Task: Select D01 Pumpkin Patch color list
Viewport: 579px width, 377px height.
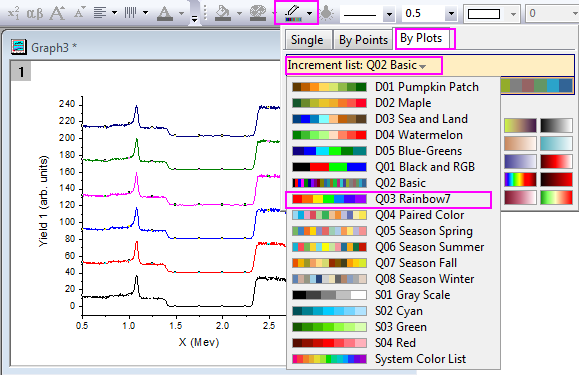Action: (x=393, y=87)
